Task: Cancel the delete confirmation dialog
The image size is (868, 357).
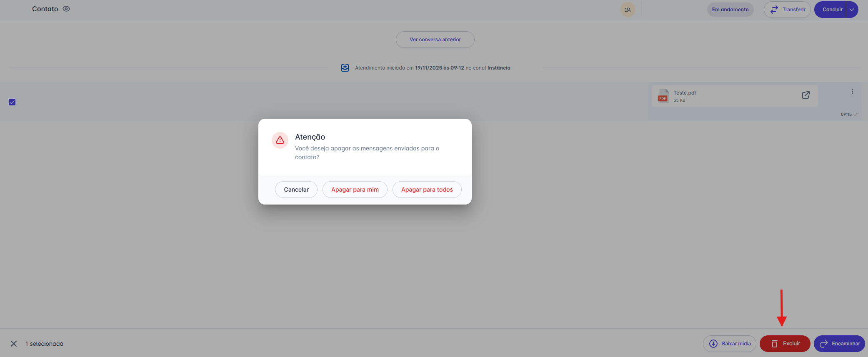Action: [296, 190]
